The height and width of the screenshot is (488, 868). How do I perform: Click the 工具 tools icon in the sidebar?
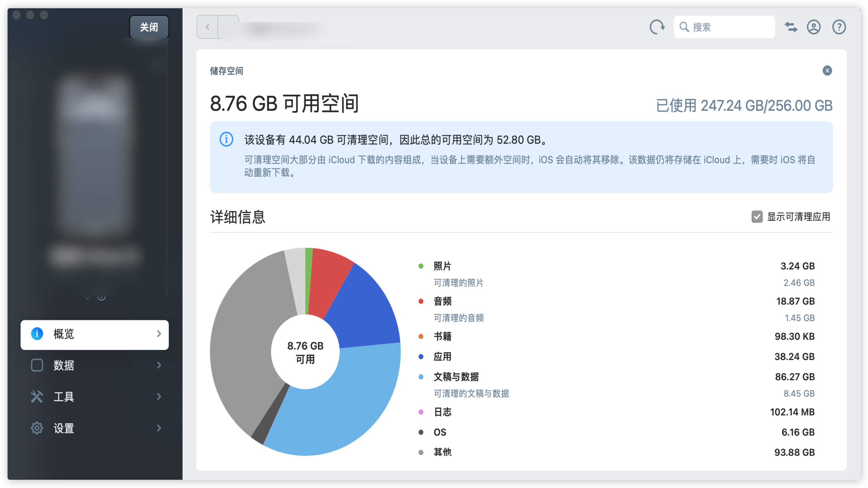(x=37, y=397)
